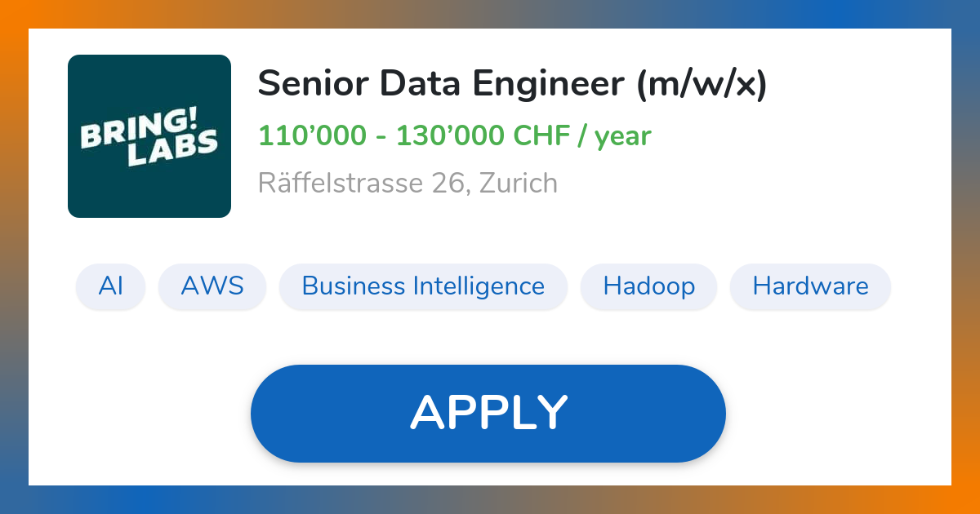Viewport: 980px width, 514px height.
Task: Click the 110'000 minimum salary figure
Action: (x=312, y=135)
